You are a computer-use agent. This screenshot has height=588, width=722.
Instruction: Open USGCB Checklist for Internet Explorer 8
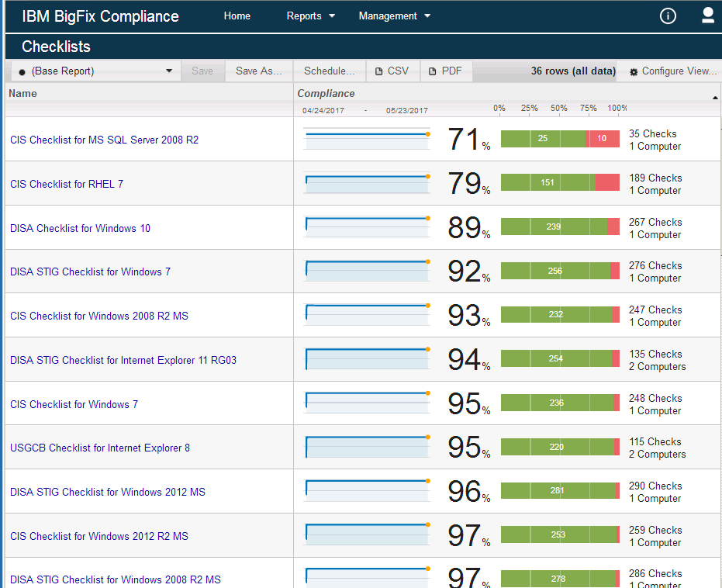100,448
